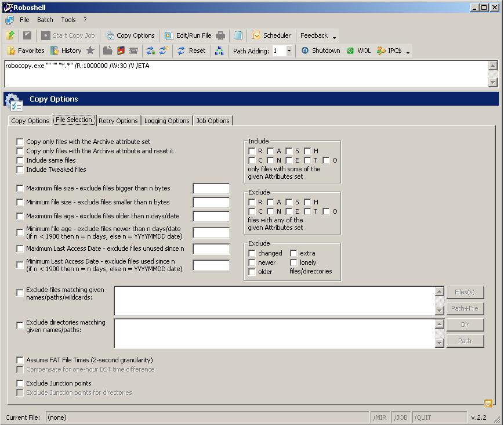Open the Batch menu

(x=45, y=20)
